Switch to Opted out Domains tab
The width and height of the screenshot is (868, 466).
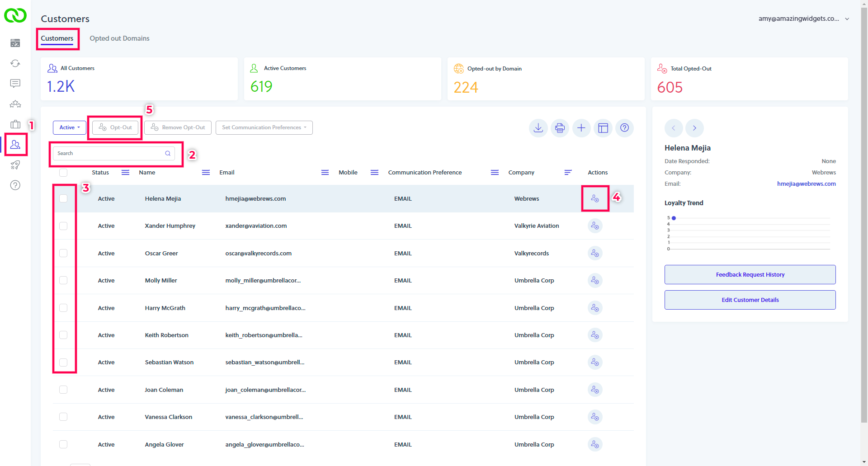119,38
